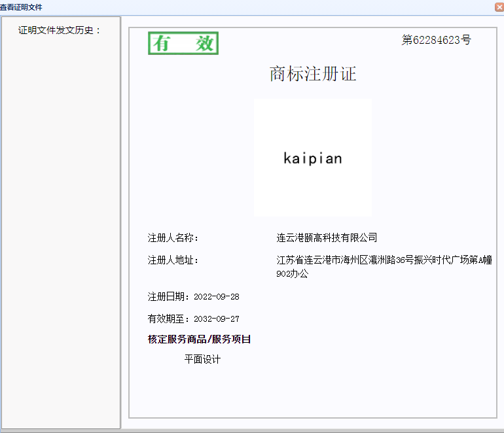Click the 注册人名称 label

tap(173, 237)
